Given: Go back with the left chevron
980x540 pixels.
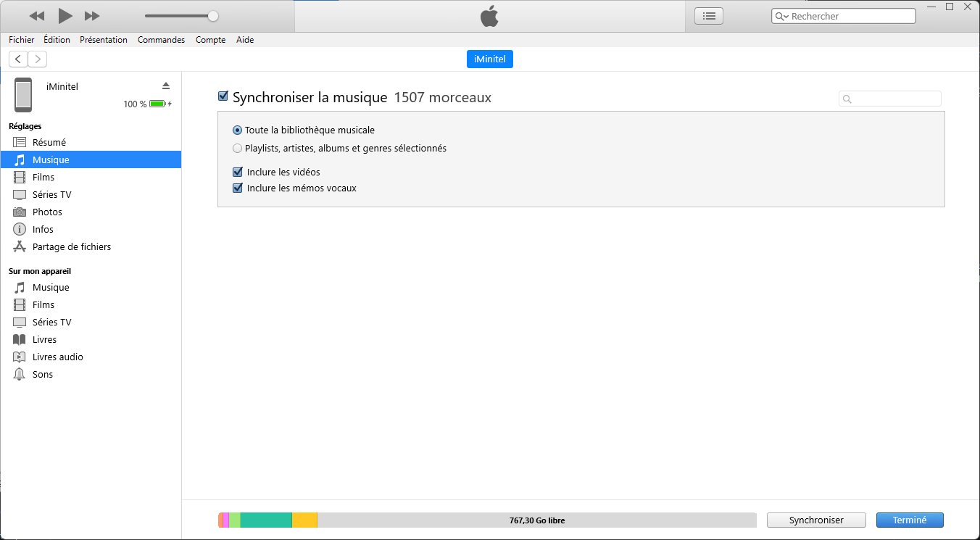Looking at the screenshot, I should point(18,59).
